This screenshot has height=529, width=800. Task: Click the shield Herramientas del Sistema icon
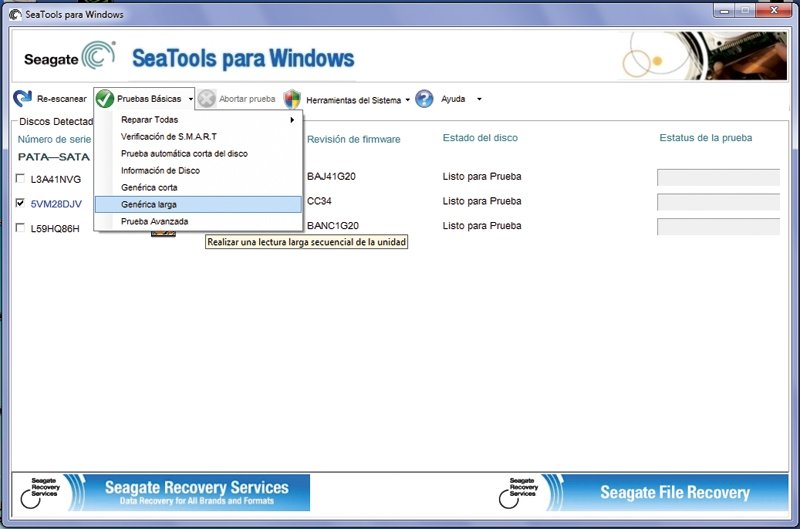[292, 99]
